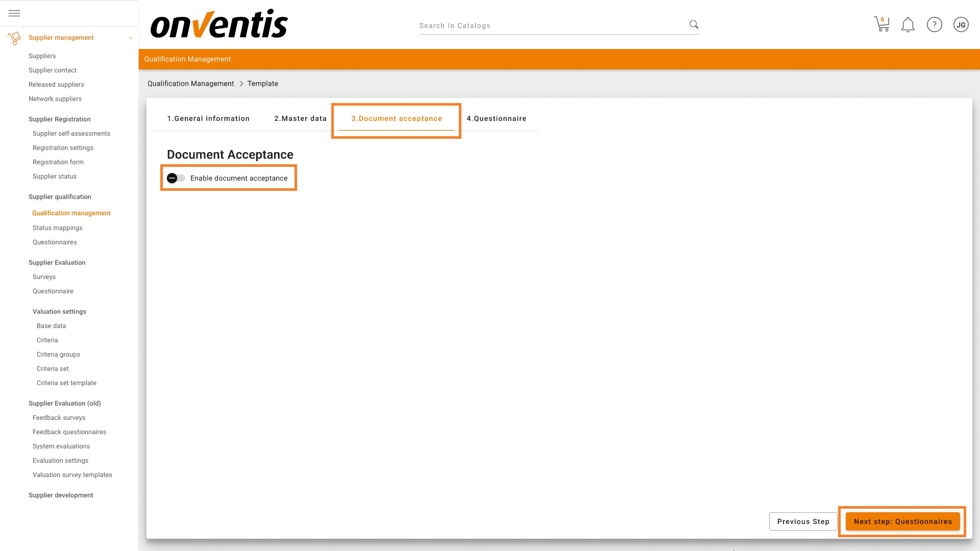The width and height of the screenshot is (980, 551).
Task: Toggle Enable document acceptance switch
Action: coord(176,178)
